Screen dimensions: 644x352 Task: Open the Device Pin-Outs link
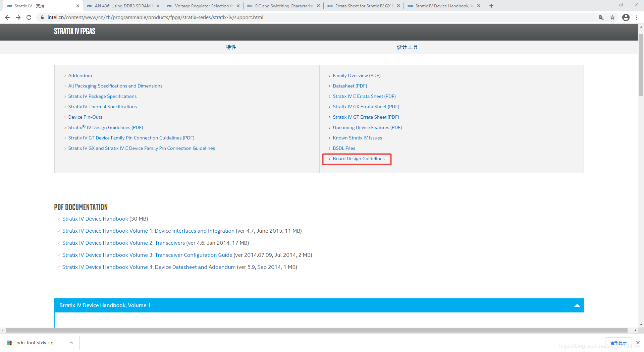click(85, 117)
